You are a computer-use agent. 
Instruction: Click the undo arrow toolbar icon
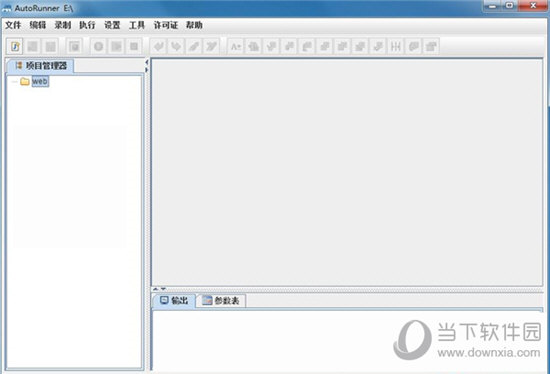(x=159, y=46)
